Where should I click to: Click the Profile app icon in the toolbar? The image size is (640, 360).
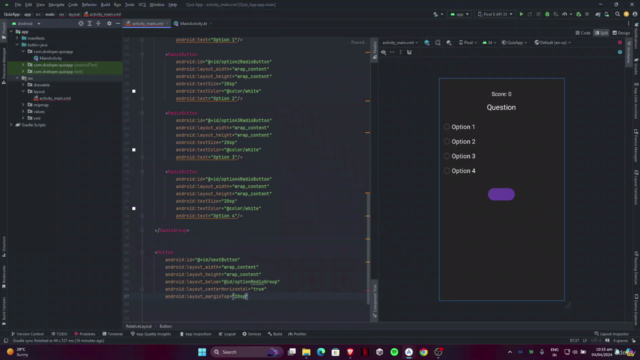565,14
